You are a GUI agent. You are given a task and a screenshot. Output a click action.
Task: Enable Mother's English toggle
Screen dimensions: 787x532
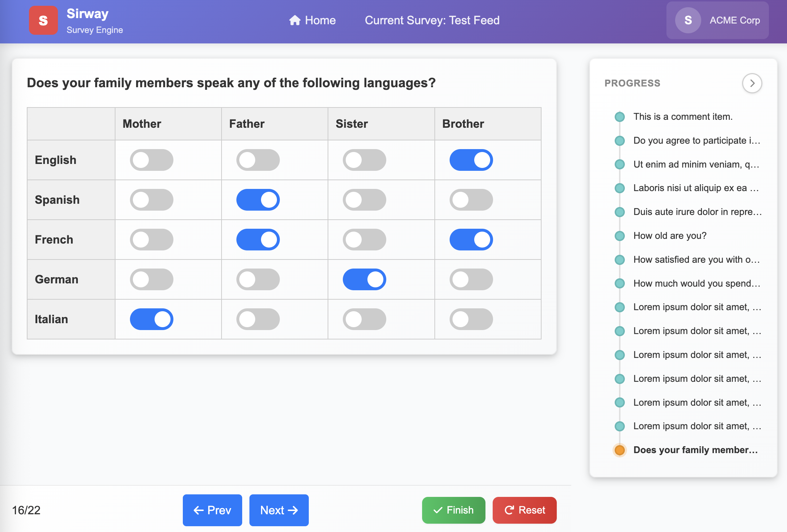(x=151, y=160)
